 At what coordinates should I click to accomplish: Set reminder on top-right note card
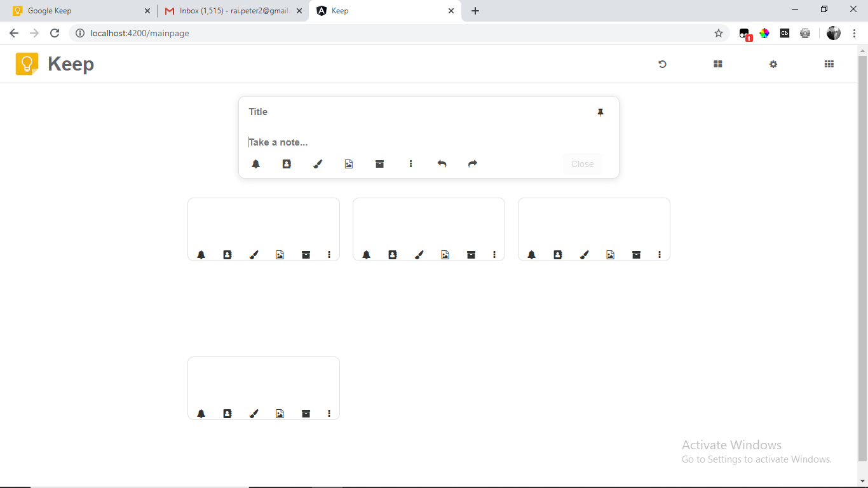[x=532, y=255]
